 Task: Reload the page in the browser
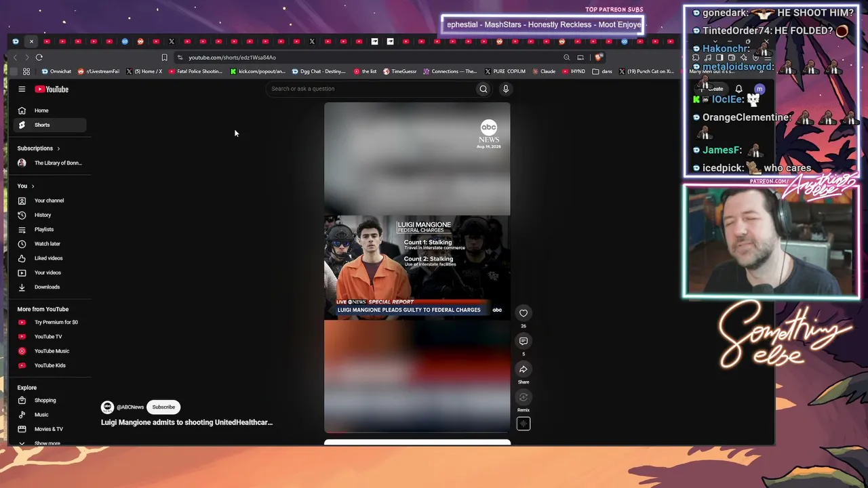pos(39,58)
